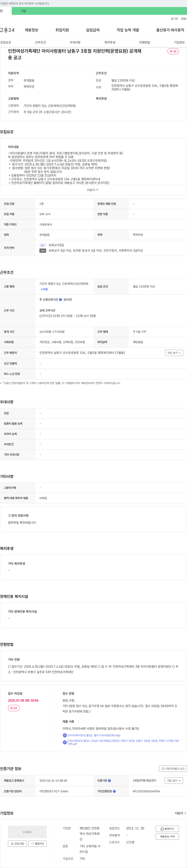Open the 취업지원 menu
Screen dimensions: 187x868
(62, 30)
